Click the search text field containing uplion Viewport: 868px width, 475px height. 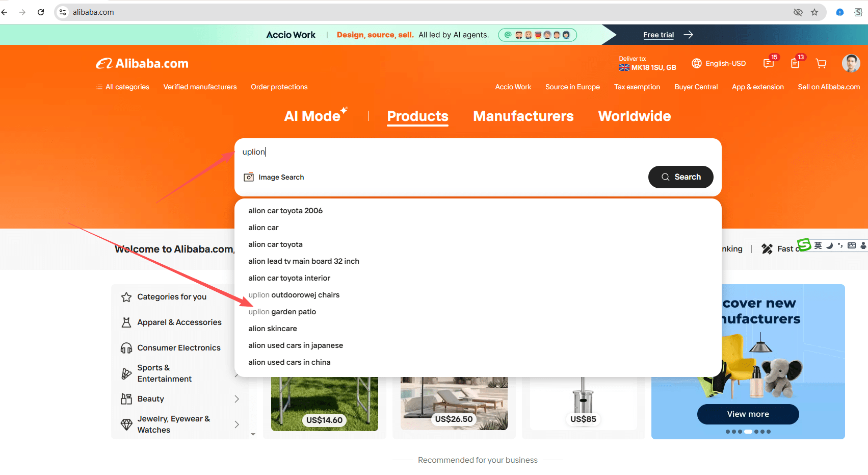tap(478, 152)
